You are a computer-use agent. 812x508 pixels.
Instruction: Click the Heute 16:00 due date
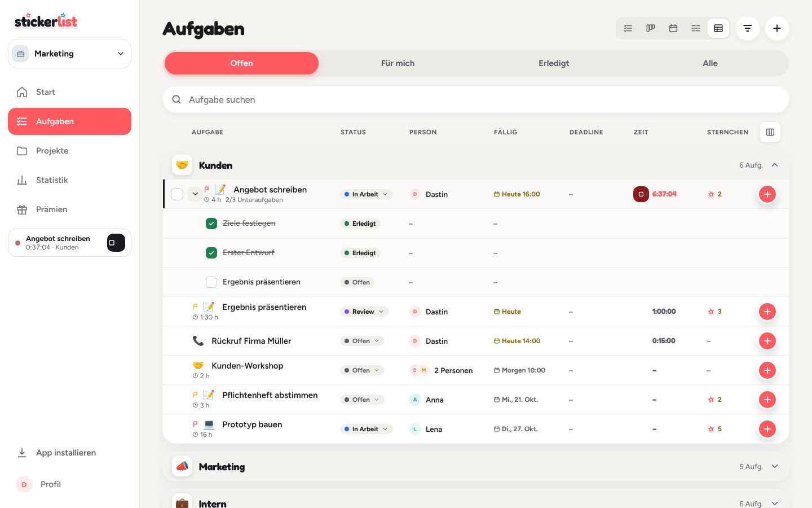click(517, 194)
